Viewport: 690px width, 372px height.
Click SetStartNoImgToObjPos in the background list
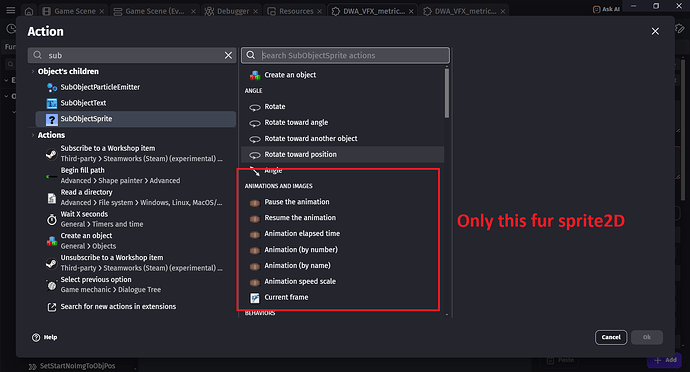pos(77,366)
